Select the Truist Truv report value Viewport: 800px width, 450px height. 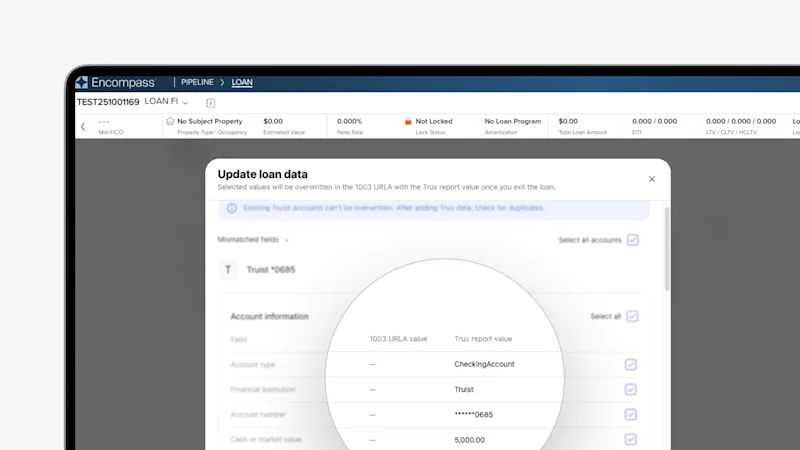(x=464, y=389)
